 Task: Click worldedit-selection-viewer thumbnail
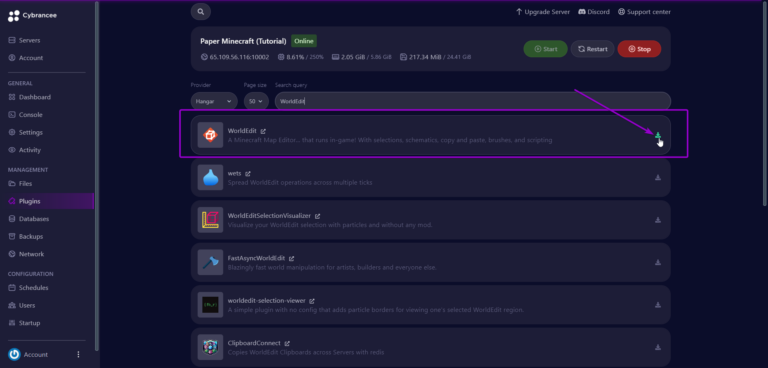point(210,305)
